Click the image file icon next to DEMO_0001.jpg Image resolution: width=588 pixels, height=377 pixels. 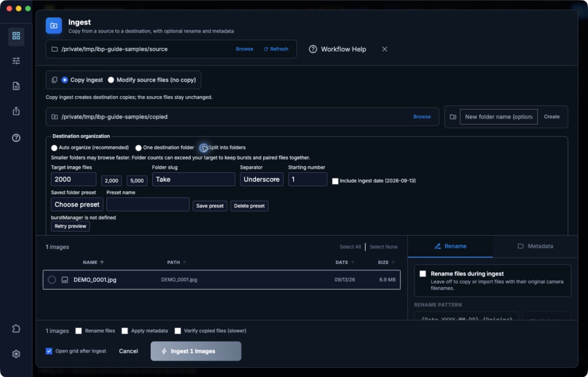65,280
